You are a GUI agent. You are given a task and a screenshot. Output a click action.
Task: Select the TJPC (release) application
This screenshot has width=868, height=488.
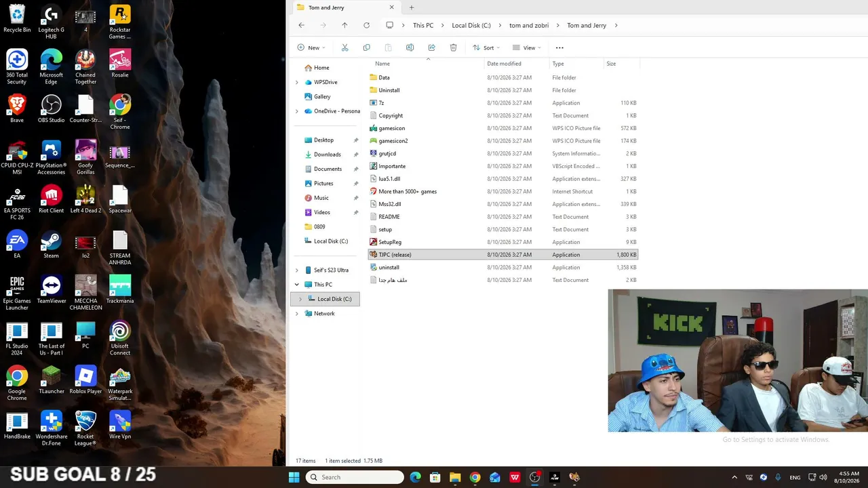pos(502,255)
